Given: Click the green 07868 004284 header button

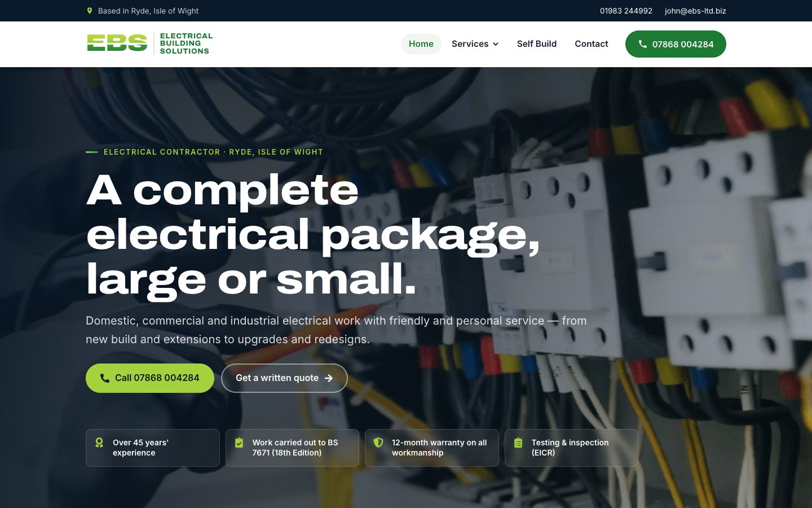Looking at the screenshot, I should click(676, 44).
